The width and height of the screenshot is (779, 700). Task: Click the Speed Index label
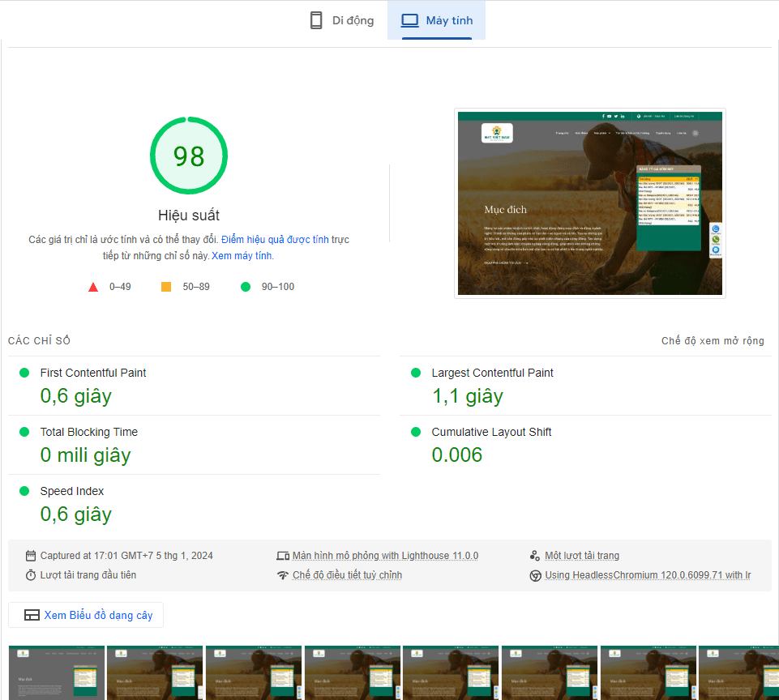coord(72,491)
